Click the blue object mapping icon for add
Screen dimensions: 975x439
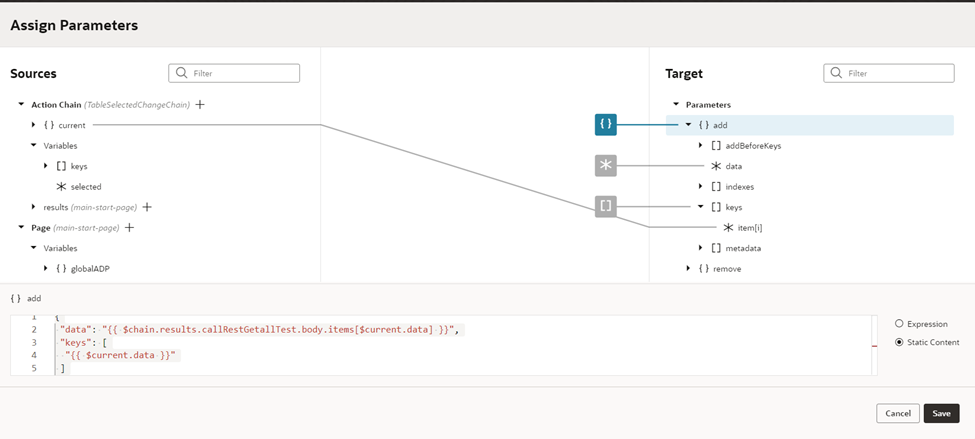[605, 125]
